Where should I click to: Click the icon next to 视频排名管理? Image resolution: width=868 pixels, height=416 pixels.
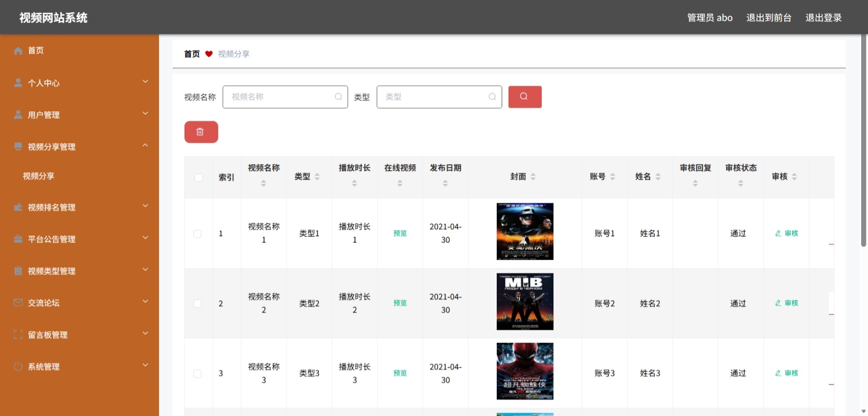[x=18, y=207]
